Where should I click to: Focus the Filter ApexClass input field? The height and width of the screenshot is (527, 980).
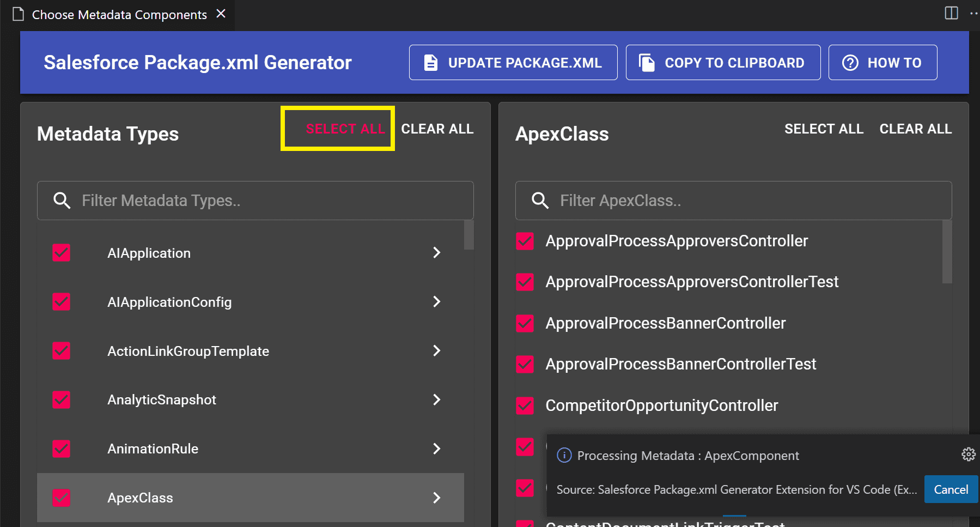[734, 201]
